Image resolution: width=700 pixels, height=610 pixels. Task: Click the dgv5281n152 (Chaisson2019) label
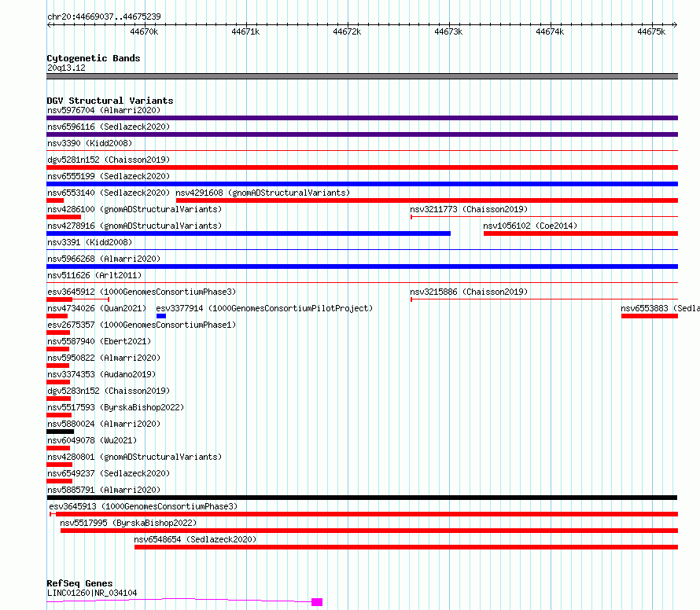pos(109,160)
